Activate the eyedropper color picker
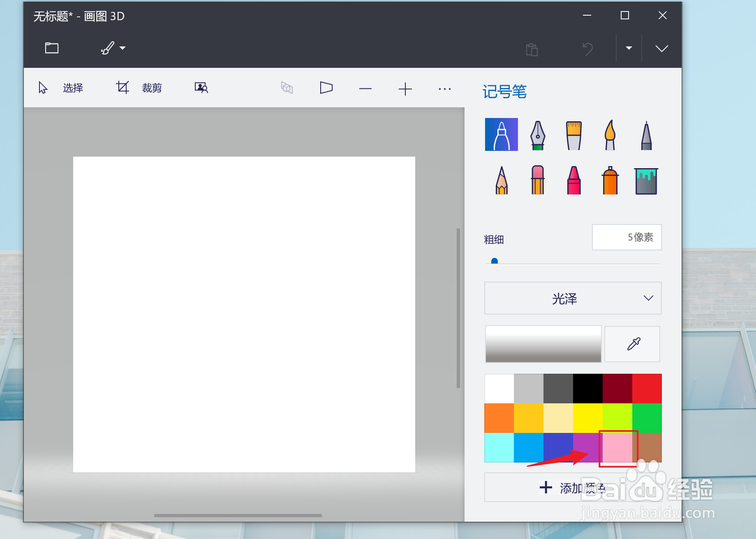This screenshot has height=539, width=756. click(x=632, y=344)
